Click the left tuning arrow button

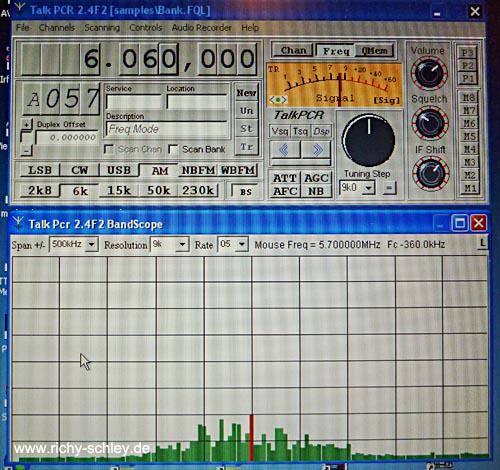coord(285,150)
